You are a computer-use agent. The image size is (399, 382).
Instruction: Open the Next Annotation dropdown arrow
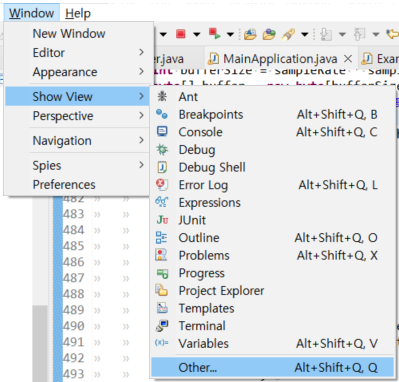click(342, 34)
